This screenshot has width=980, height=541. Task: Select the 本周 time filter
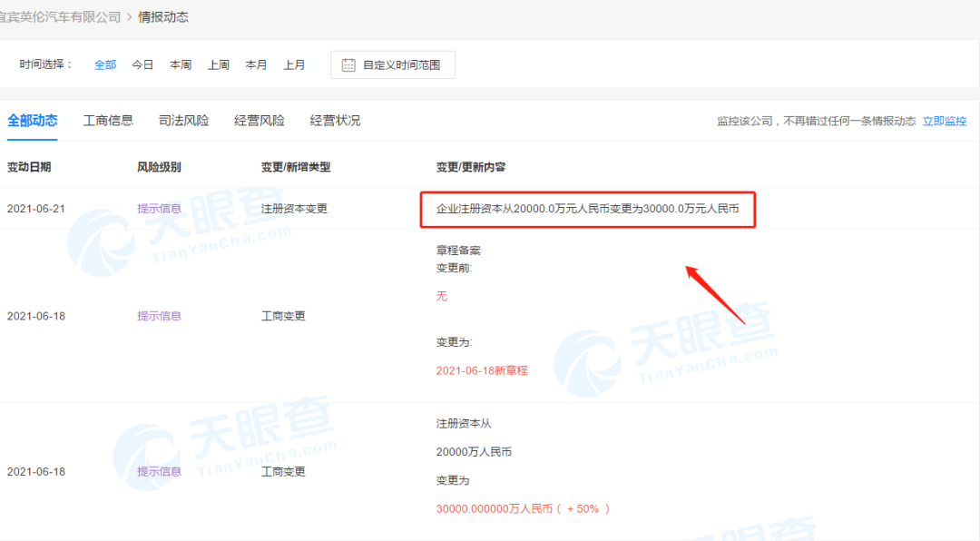tap(180, 64)
